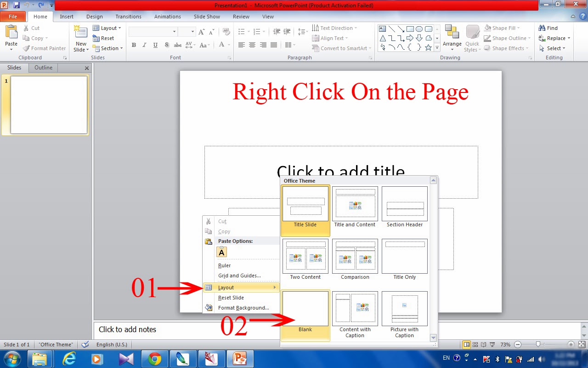Viewport: 588px width, 368px height.
Task: Choose the Section Header layout
Action: click(x=404, y=207)
